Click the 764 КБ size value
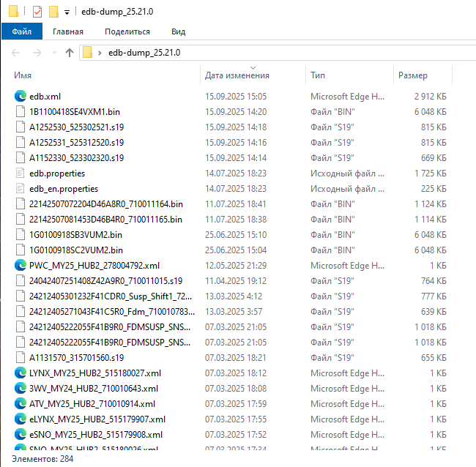Image resolution: width=476 pixels, height=467 pixels. pyautogui.click(x=434, y=281)
